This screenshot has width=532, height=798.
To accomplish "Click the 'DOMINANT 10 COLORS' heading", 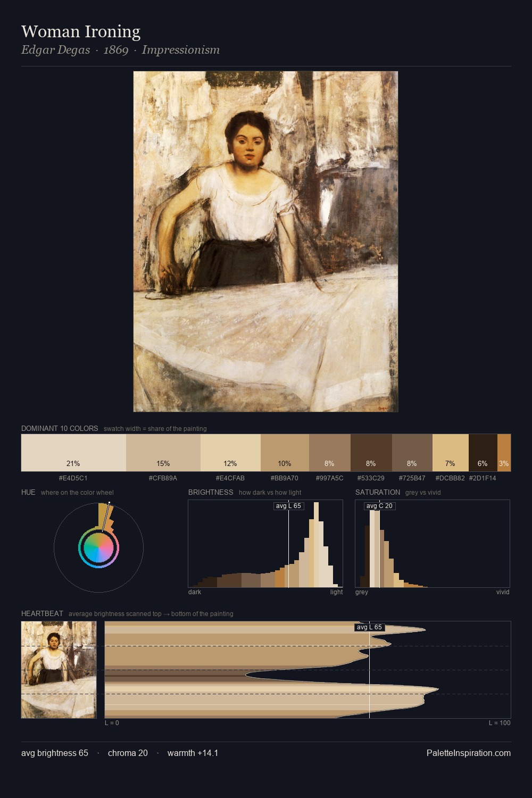I will click(x=60, y=428).
